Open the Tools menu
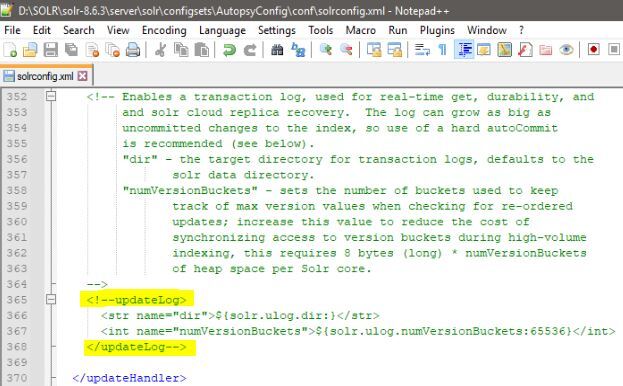Viewport: 623px width, 386px height. (321, 30)
